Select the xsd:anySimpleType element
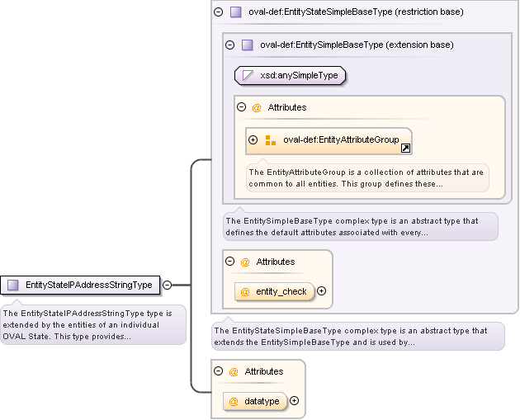Image resolution: width=520 pixels, height=420 pixels. click(298, 76)
